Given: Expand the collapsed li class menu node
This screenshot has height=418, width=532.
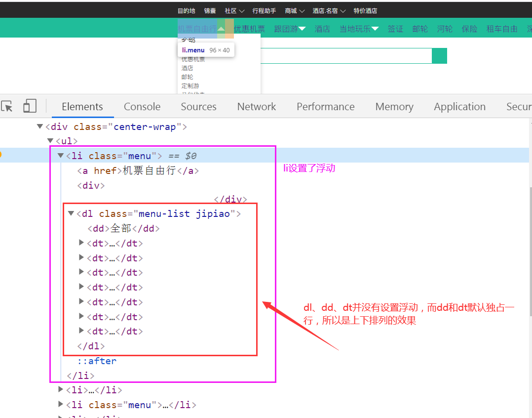Looking at the screenshot, I should click(x=60, y=404).
